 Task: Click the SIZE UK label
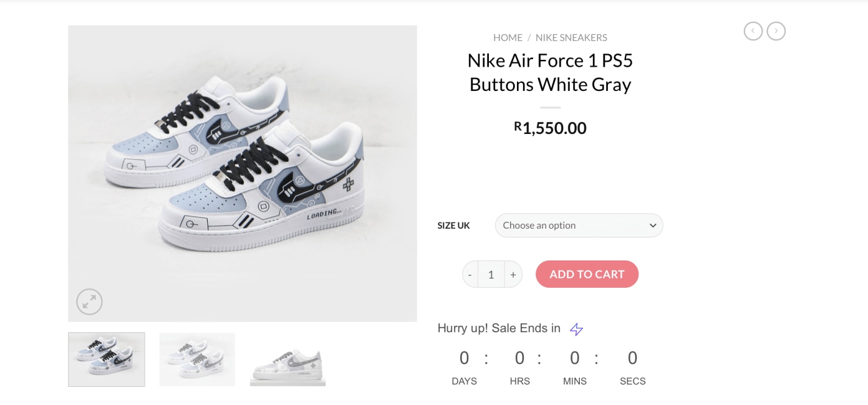click(x=453, y=226)
